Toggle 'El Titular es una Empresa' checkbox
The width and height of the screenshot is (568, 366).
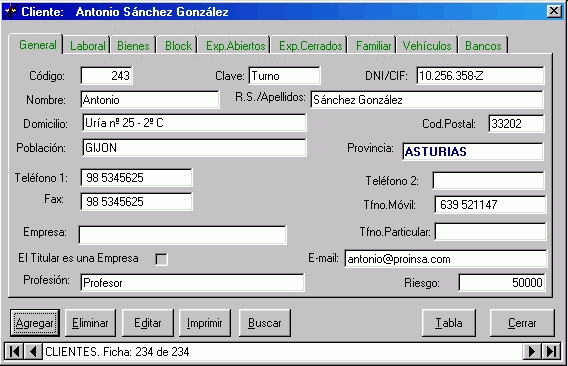pyautogui.click(x=161, y=259)
